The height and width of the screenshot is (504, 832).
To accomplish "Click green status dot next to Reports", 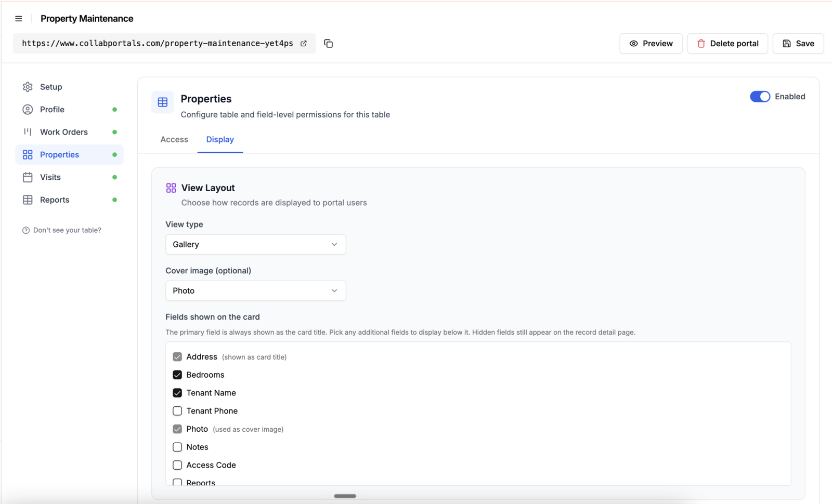I will 114,200.
